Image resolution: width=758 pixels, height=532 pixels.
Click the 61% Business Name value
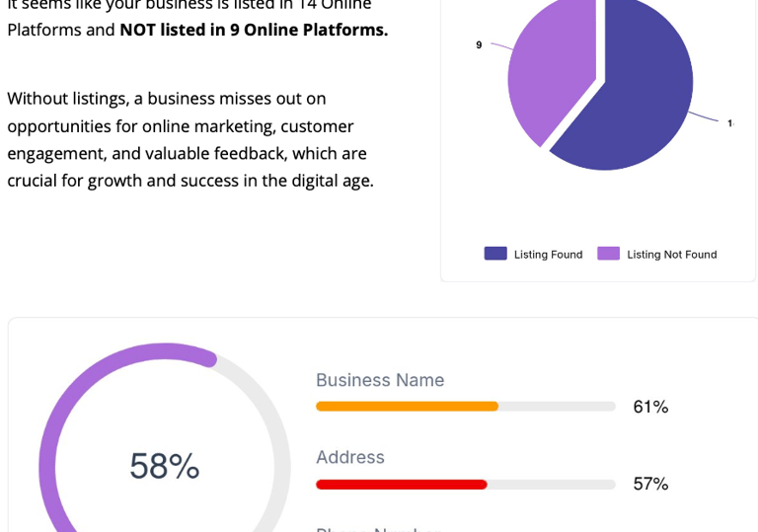(650, 407)
